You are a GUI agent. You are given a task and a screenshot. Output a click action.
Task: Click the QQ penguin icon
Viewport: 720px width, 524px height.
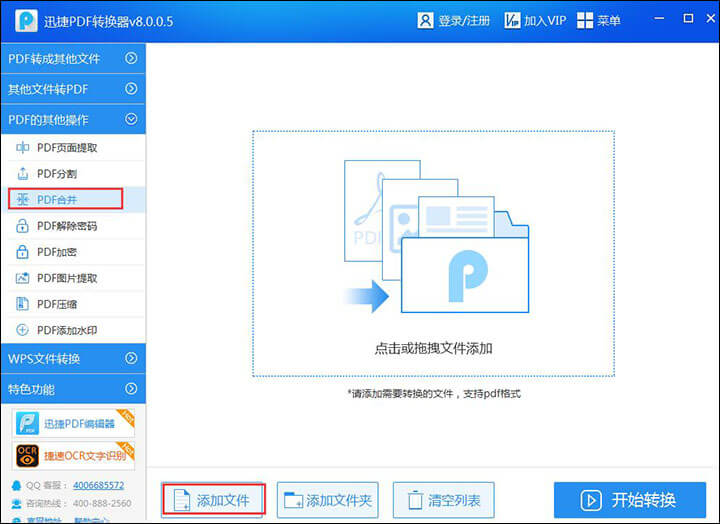click(x=17, y=485)
